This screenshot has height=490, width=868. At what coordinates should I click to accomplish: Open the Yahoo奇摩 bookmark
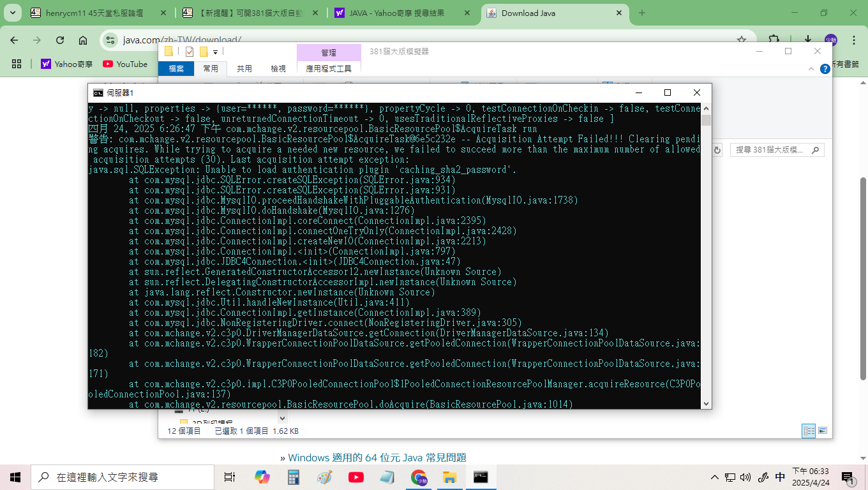[x=67, y=64]
